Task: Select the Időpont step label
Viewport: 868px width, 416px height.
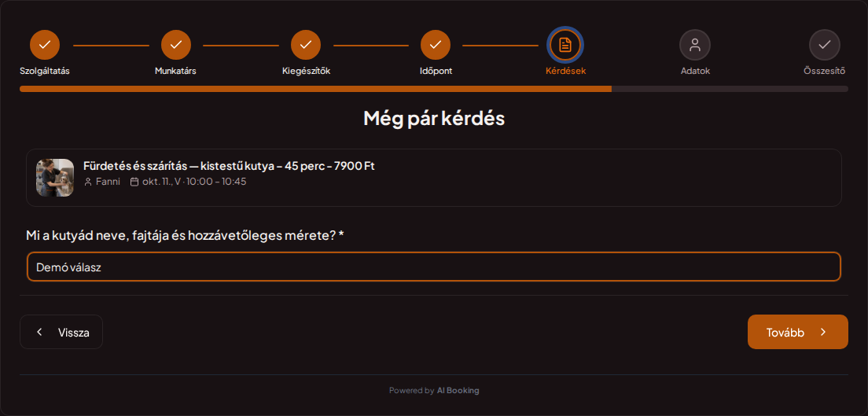Action: (436, 71)
